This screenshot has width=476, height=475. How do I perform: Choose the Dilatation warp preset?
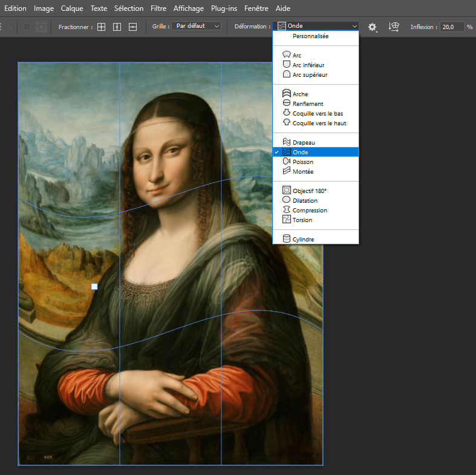pyautogui.click(x=316, y=200)
